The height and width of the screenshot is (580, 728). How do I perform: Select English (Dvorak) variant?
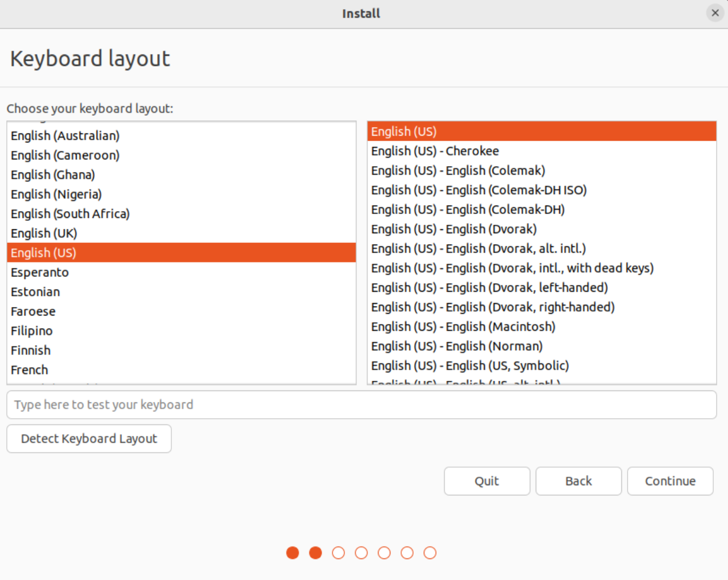pyautogui.click(x=454, y=229)
